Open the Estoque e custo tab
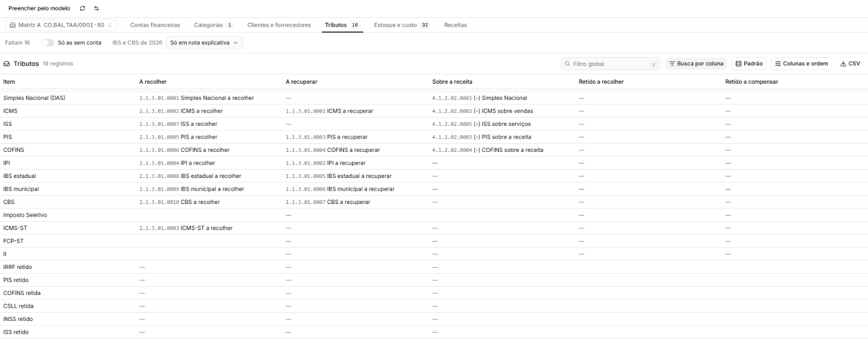The height and width of the screenshot is (347, 868). coord(402,25)
